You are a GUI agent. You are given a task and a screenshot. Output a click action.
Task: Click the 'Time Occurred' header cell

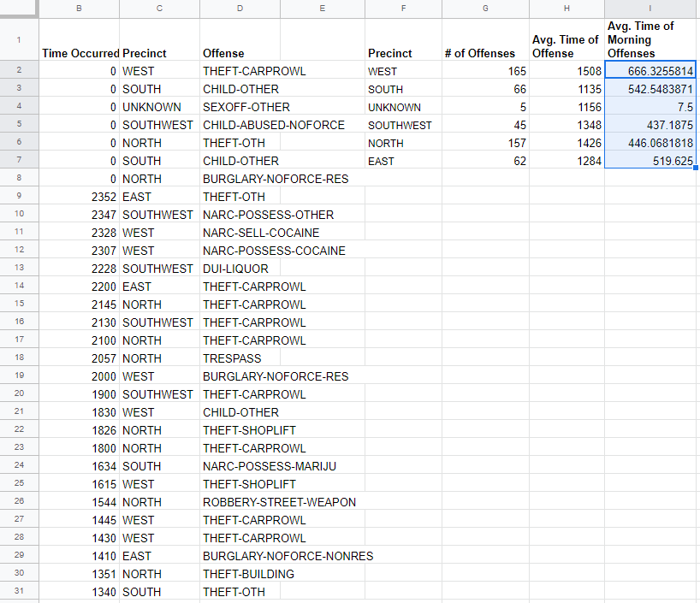tap(79, 39)
